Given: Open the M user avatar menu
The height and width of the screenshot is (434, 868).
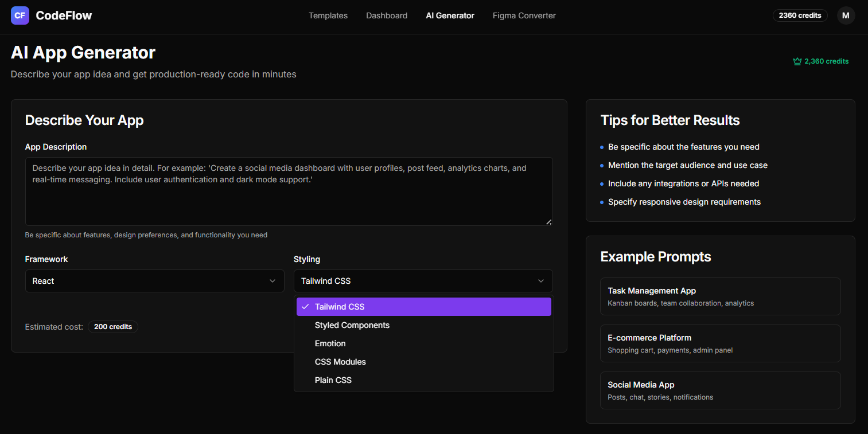Looking at the screenshot, I should point(846,15).
